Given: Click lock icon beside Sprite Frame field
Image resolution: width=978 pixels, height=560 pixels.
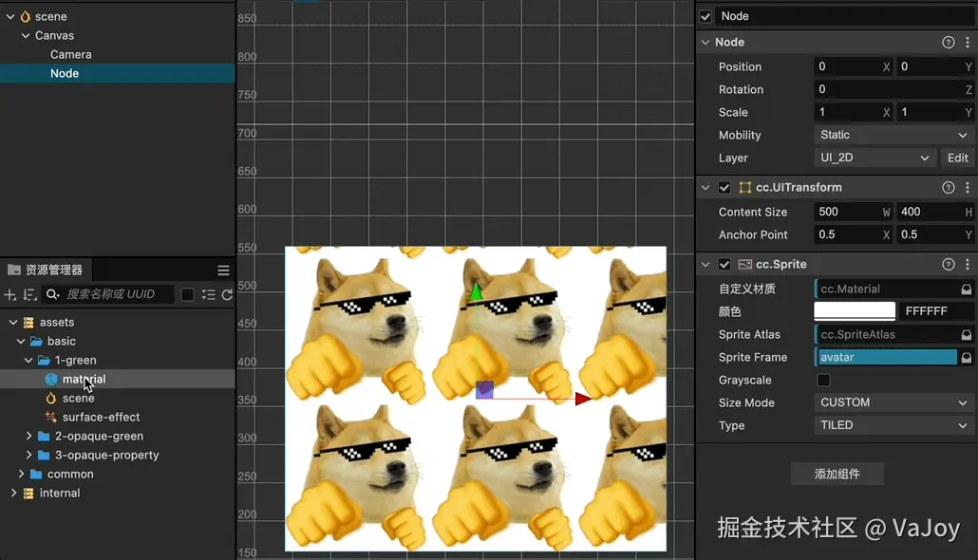Looking at the screenshot, I should pyautogui.click(x=967, y=357).
